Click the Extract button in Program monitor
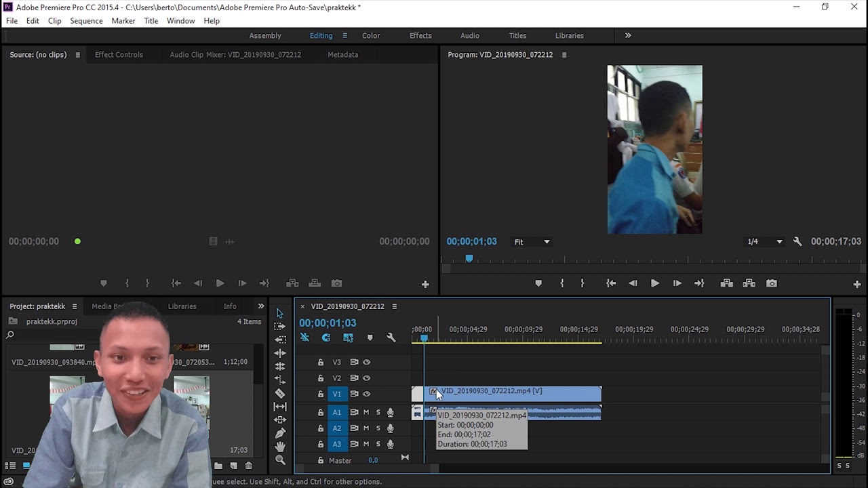The image size is (868, 488). pyautogui.click(x=749, y=283)
